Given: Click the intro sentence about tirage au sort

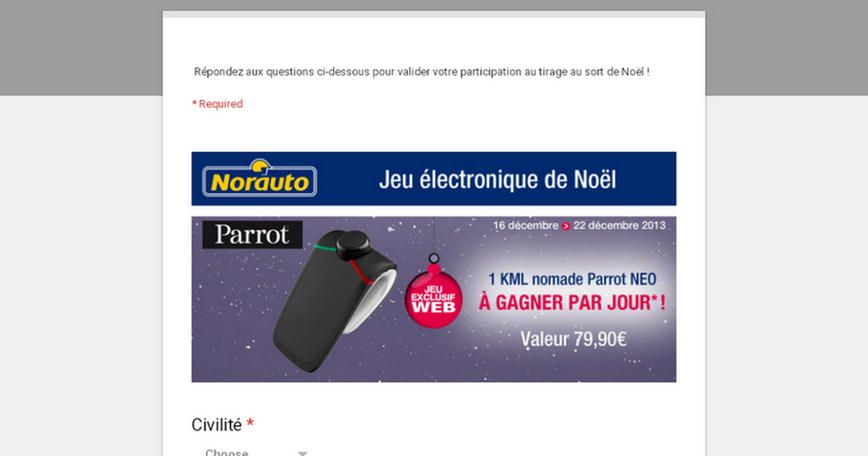Looking at the screenshot, I should pyautogui.click(x=422, y=72).
